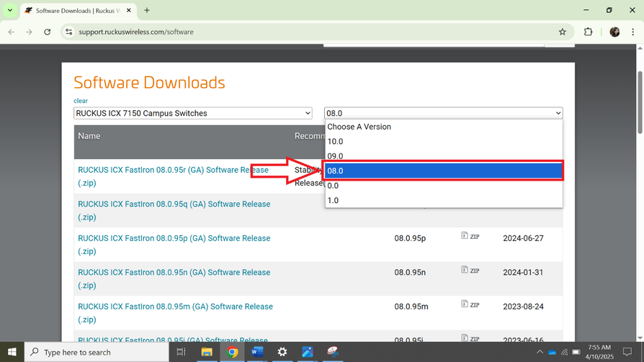
Task: Bookmark this page with the star icon
Action: [562, 32]
